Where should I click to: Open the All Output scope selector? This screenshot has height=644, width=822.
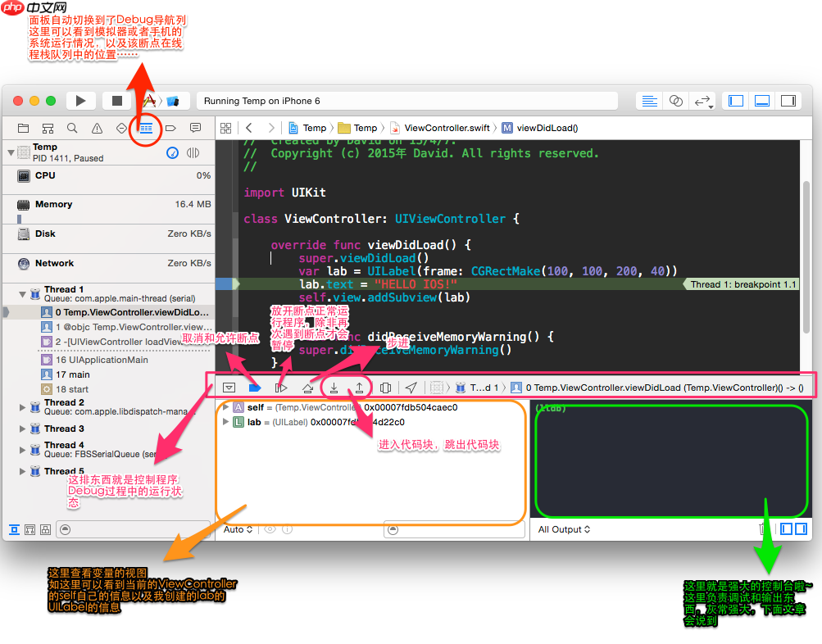click(564, 529)
